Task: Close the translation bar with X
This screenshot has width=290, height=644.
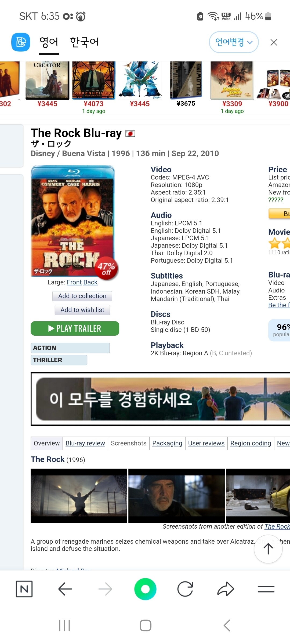Action: [274, 42]
